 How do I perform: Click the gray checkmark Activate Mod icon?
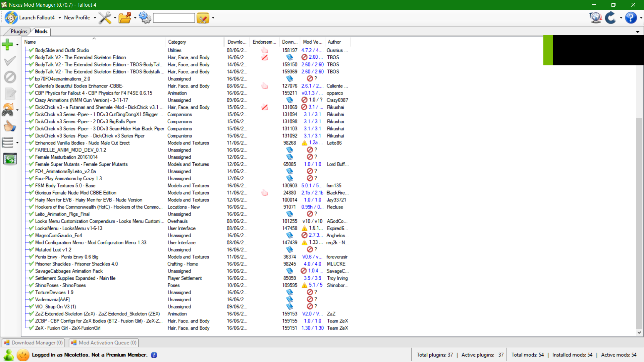[10, 61]
